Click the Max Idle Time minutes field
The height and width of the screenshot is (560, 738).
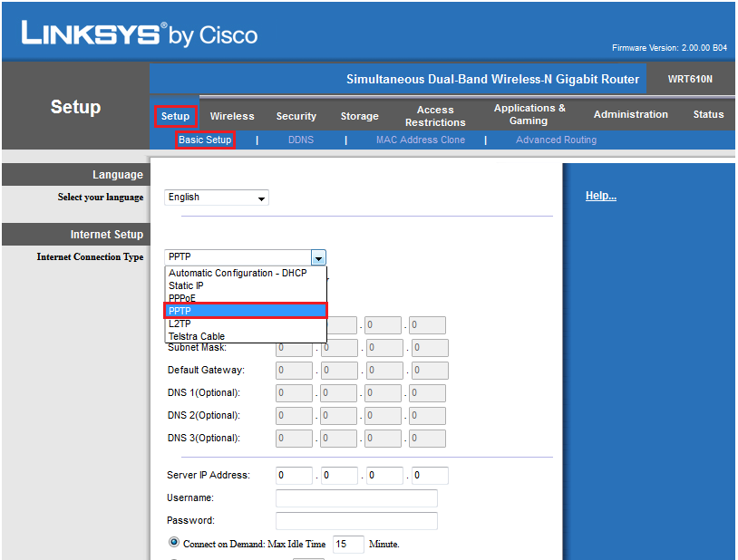348,544
